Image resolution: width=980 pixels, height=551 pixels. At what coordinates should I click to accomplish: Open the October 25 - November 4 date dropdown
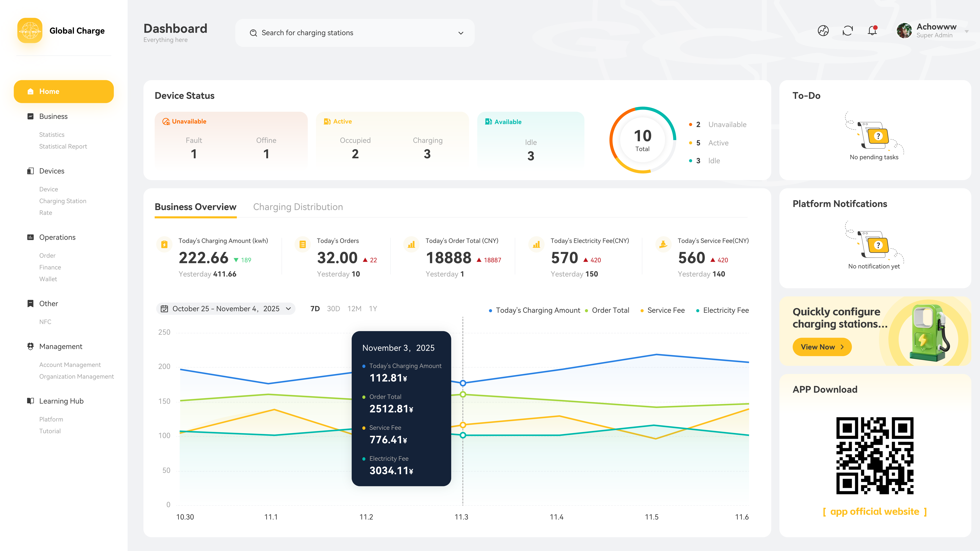coord(226,309)
